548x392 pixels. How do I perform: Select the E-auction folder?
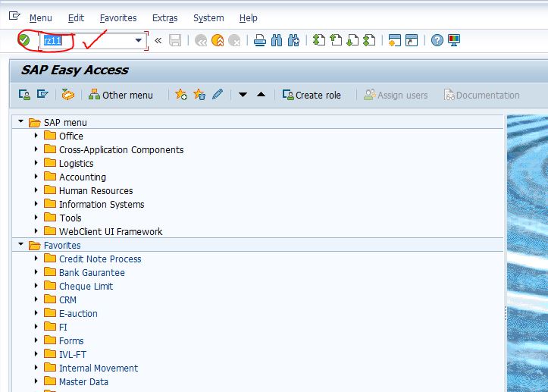[x=78, y=314]
